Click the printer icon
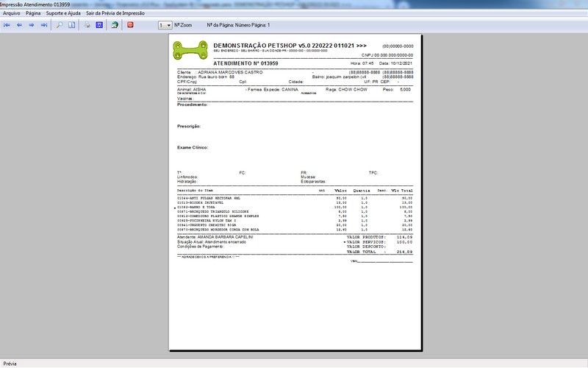588x368 pixels. [x=87, y=25]
